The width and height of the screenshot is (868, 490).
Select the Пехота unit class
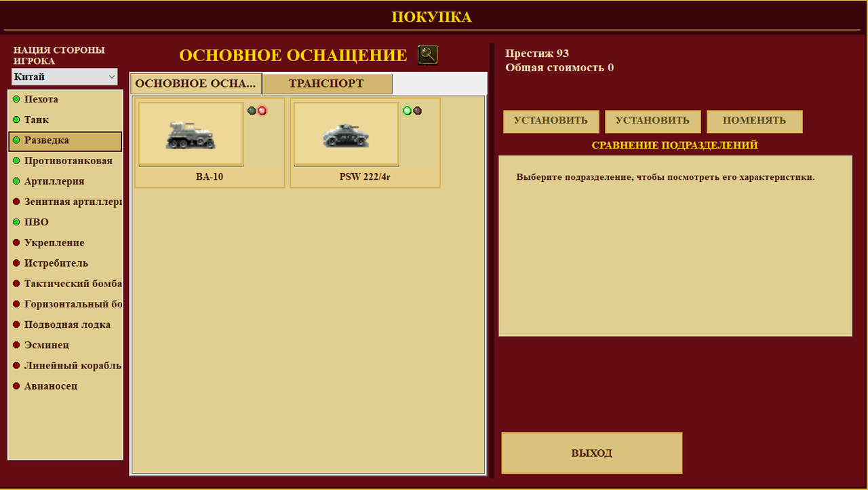pyautogui.click(x=65, y=99)
